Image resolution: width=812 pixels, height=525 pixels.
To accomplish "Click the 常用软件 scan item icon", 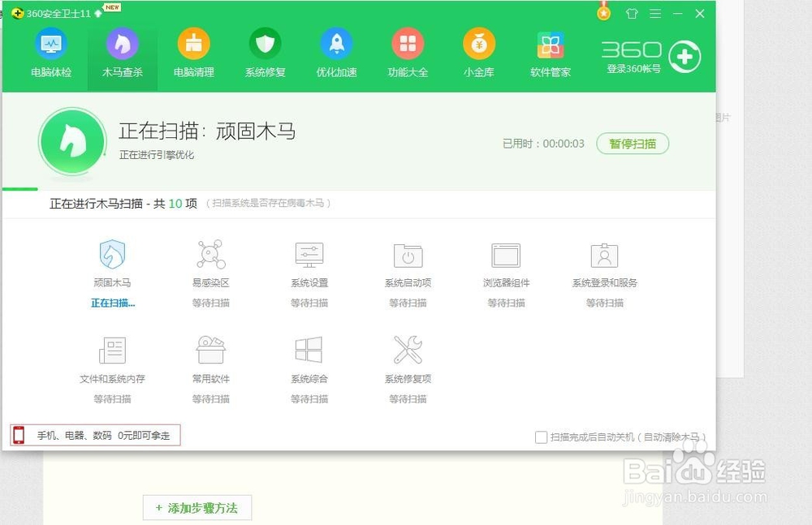I will [211, 350].
